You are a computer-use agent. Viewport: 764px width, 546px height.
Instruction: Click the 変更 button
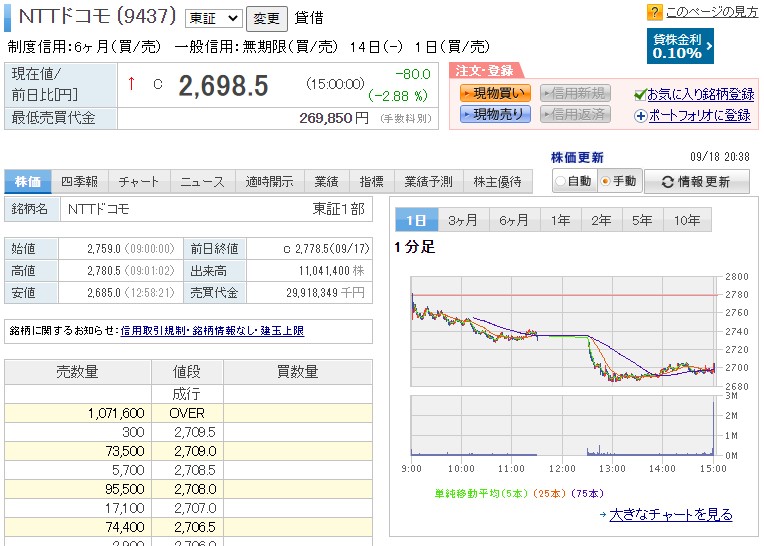click(x=267, y=19)
